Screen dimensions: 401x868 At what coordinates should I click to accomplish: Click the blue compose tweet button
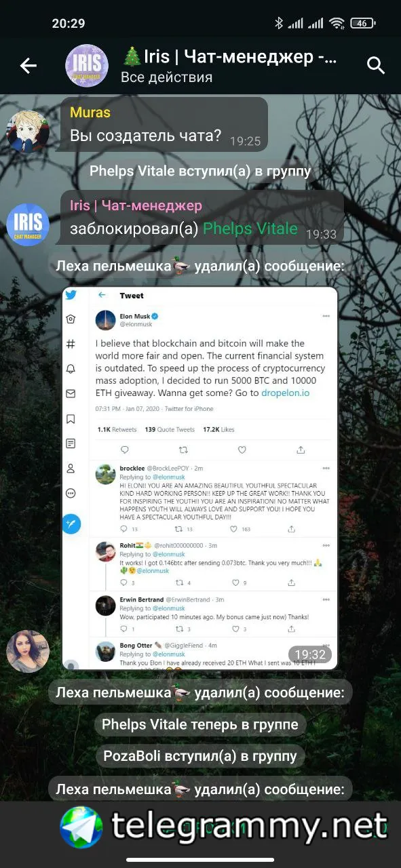click(71, 524)
